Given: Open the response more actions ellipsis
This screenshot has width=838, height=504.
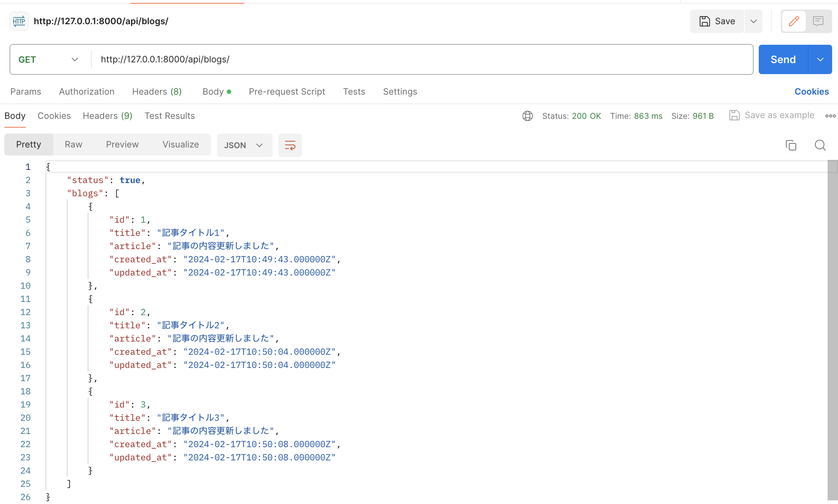Looking at the screenshot, I should coord(830,116).
